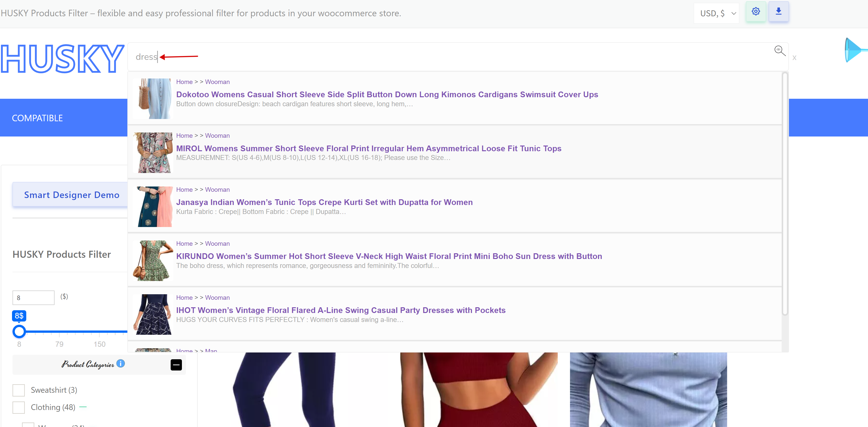Click the download arrow icon
The width and height of the screenshot is (868, 427).
[778, 11]
